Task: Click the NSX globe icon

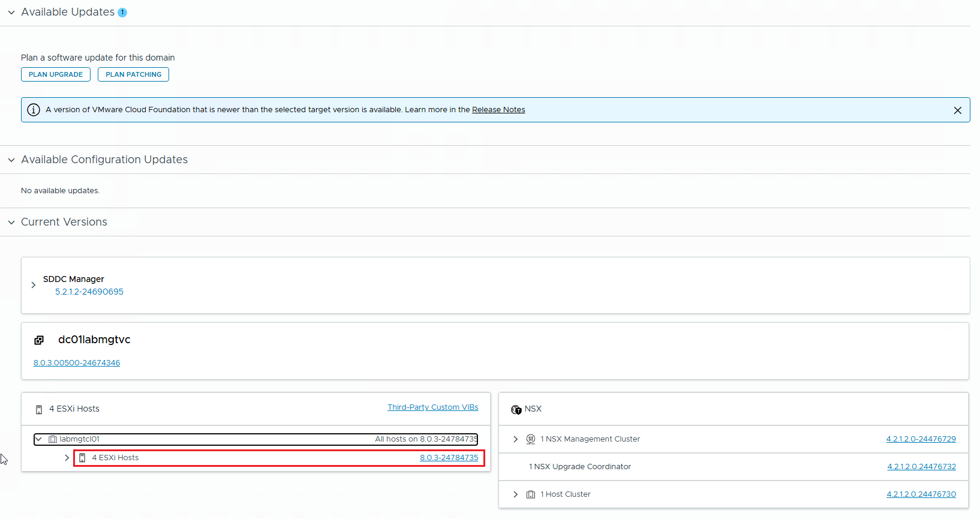Action: pyautogui.click(x=516, y=410)
